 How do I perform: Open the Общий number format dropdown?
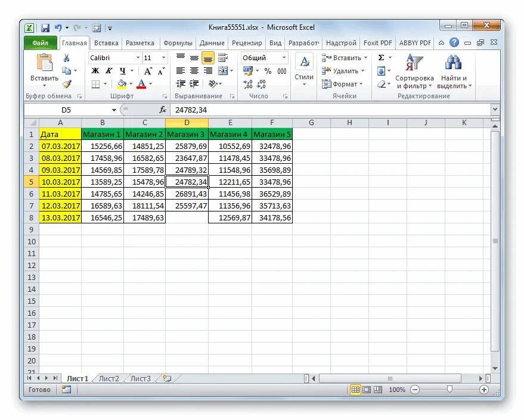[x=284, y=58]
